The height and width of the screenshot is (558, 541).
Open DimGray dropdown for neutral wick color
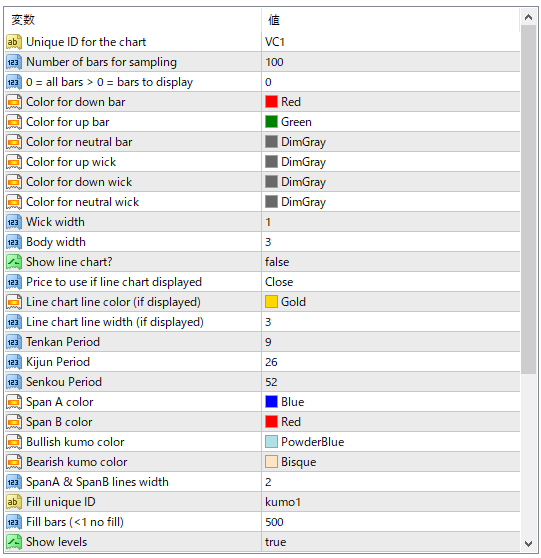(x=391, y=202)
